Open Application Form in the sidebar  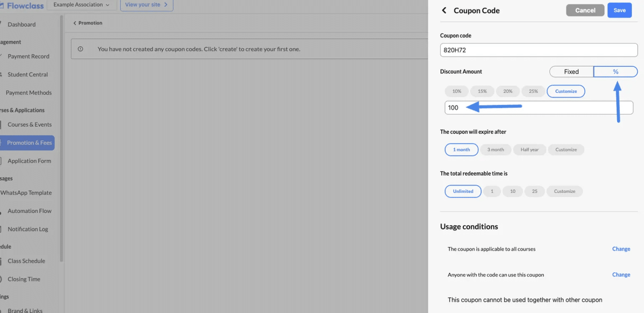(x=29, y=161)
